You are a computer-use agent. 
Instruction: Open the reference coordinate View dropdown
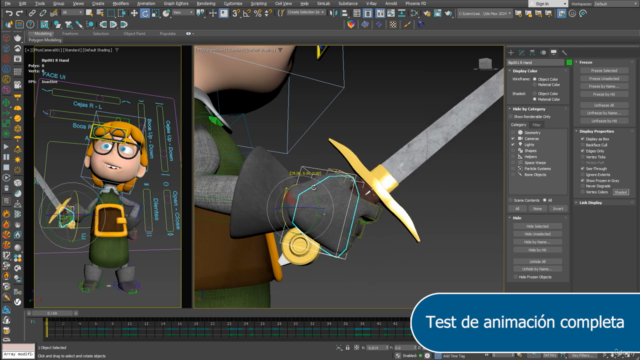point(182,13)
